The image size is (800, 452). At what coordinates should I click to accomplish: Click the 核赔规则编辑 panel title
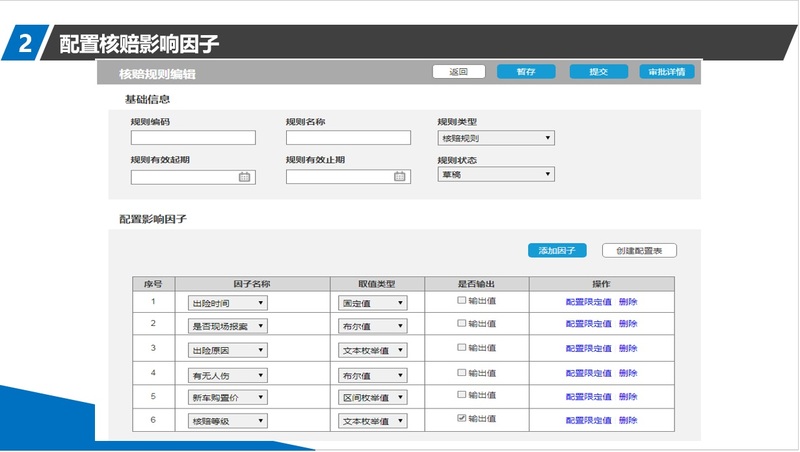click(x=157, y=74)
